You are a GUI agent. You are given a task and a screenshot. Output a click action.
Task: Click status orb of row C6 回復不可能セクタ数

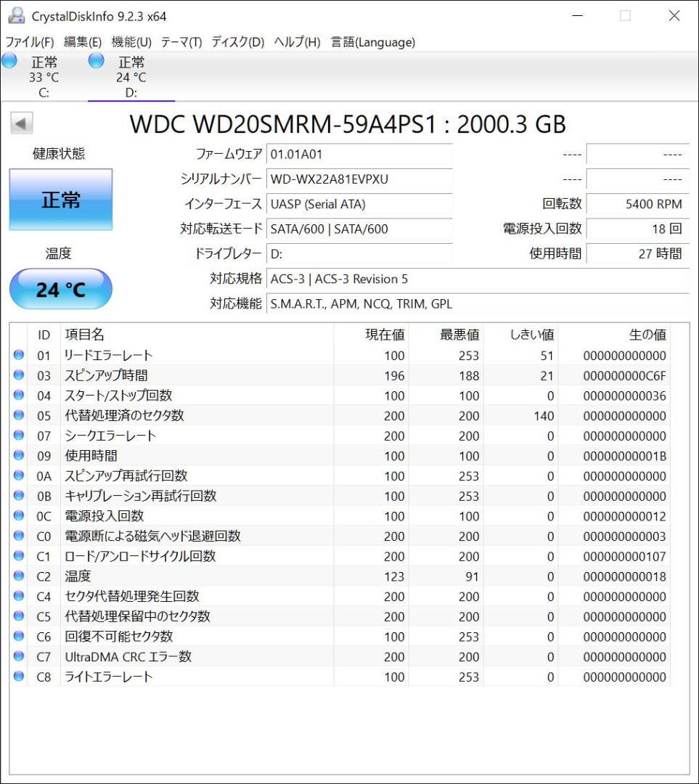pos(19,635)
